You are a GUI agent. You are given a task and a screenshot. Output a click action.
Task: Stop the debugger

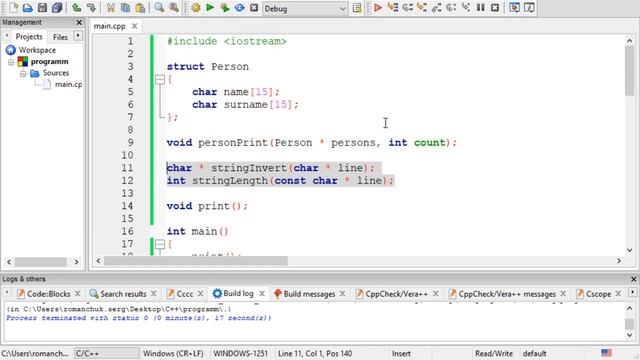(495, 7)
